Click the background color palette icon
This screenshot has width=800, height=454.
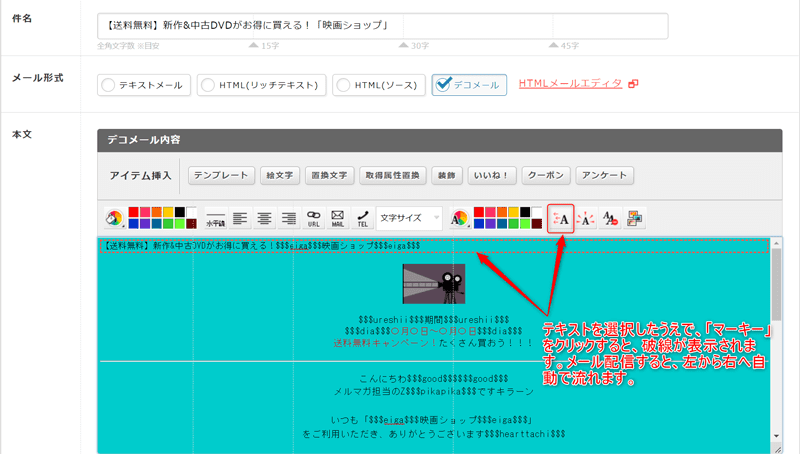(114, 218)
